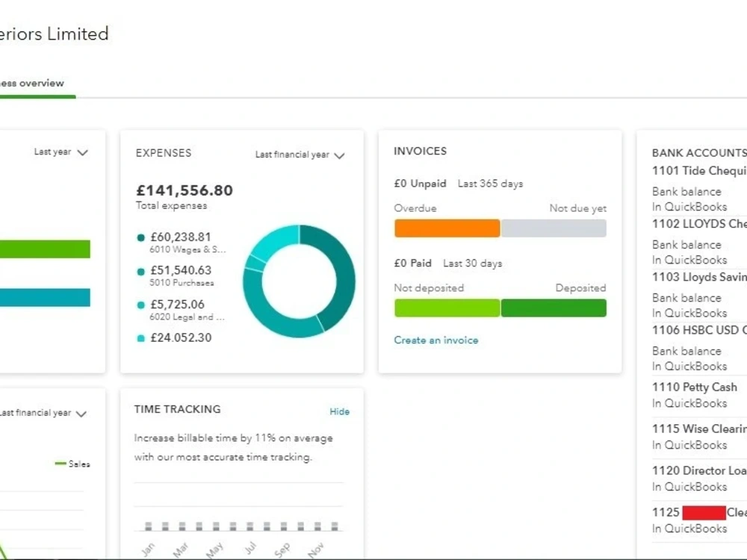
Task: Click the teal horizontal bar in the comparison chart
Action: 45,297
